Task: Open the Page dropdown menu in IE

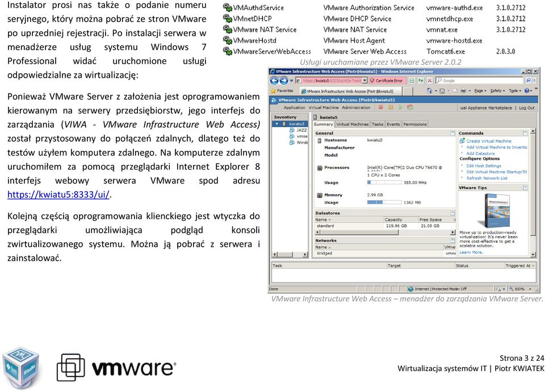Action: coord(480,91)
